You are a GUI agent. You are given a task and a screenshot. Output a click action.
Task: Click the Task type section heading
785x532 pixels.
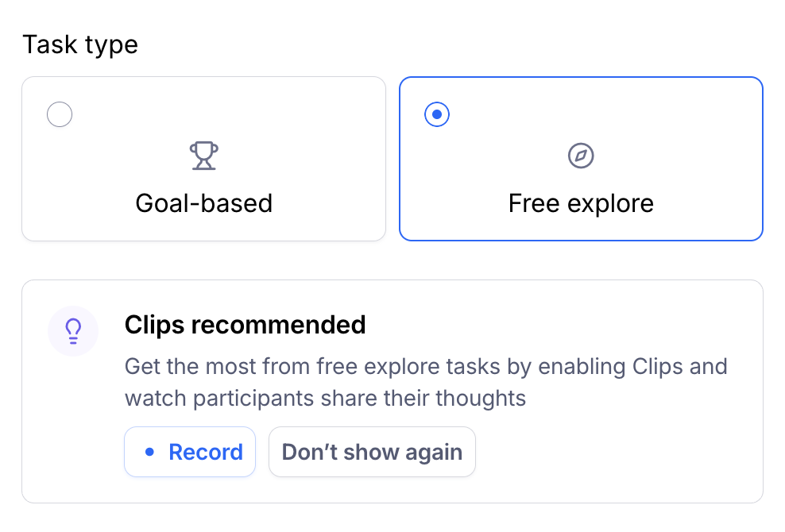80,45
